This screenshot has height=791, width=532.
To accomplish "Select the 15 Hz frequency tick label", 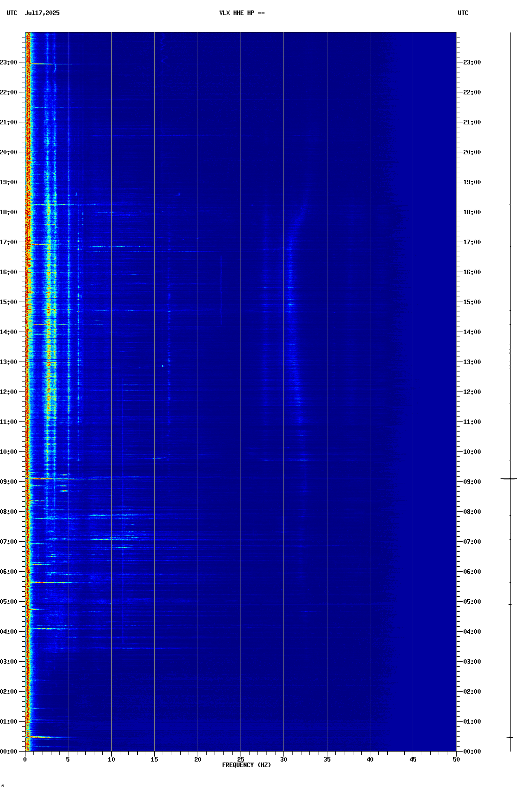I will point(154,760).
